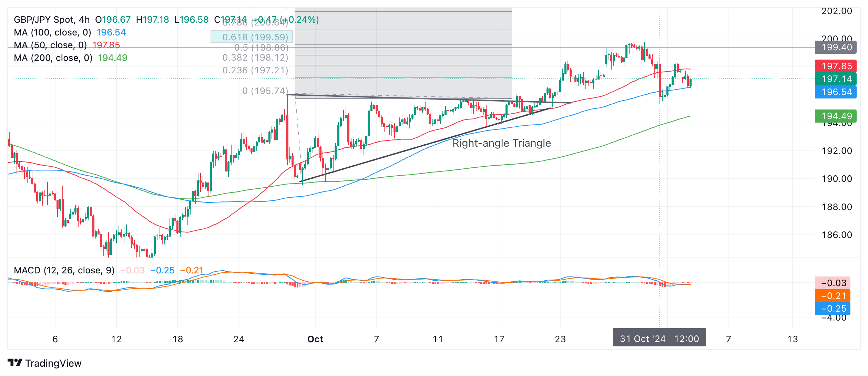Click the MA (100, close, 0) legend
Image resolution: width=868 pixels, height=376 pixels.
pos(52,32)
